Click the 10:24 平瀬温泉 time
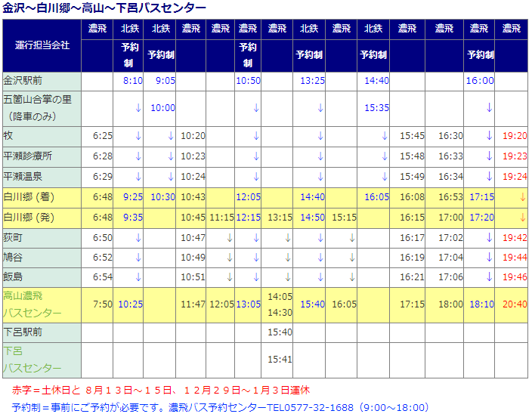Screen dimensions: 532x417 (193, 177)
